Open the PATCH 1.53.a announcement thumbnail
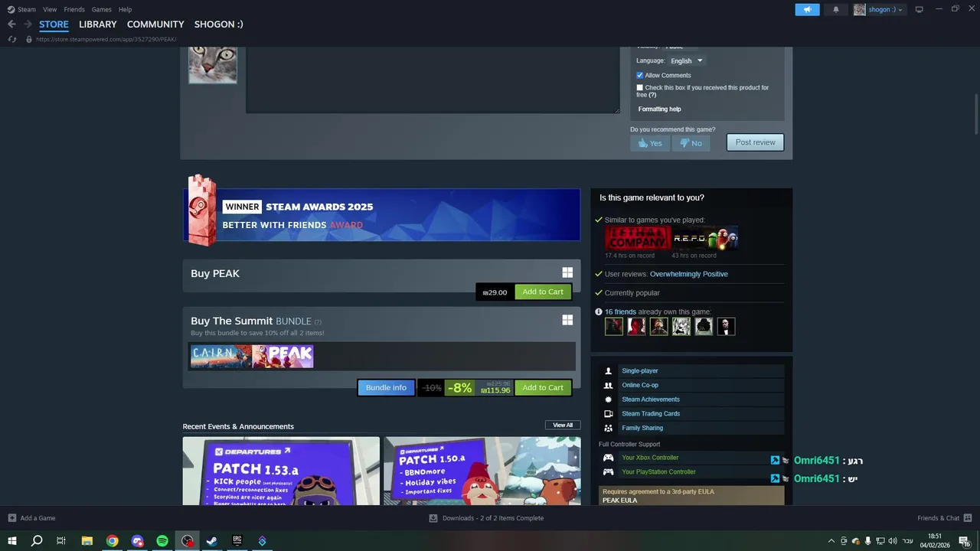 tap(281, 471)
